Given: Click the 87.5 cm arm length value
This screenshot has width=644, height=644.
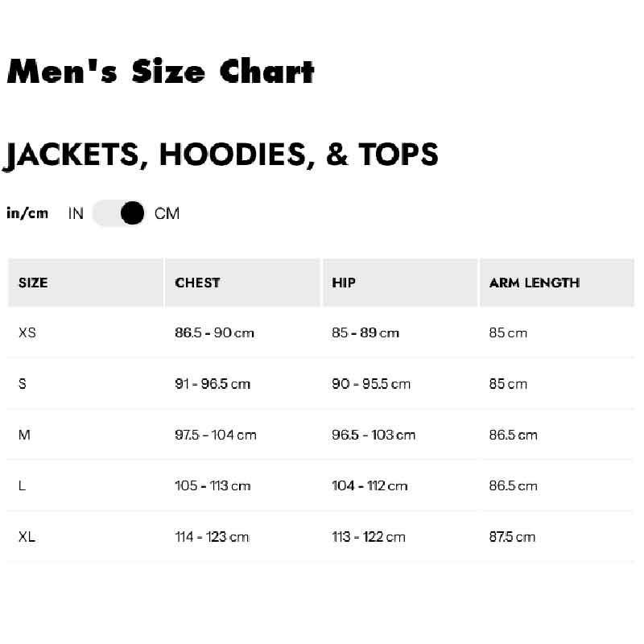Looking at the screenshot, I should pyautogui.click(x=512, y=537).
